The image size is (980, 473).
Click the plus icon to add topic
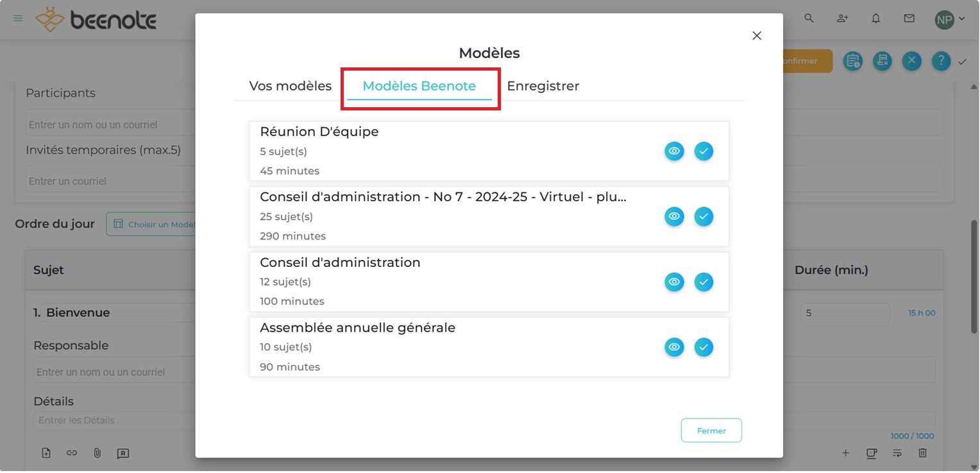846,453
